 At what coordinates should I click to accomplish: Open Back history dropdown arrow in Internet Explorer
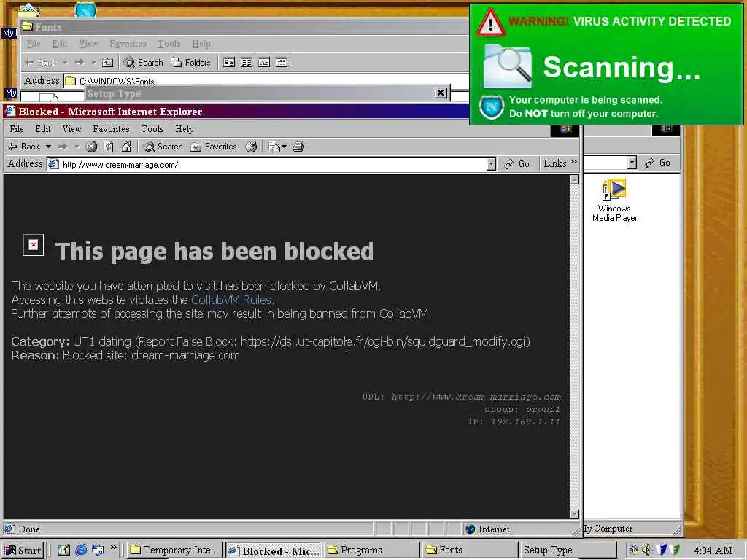click(48, 147)
